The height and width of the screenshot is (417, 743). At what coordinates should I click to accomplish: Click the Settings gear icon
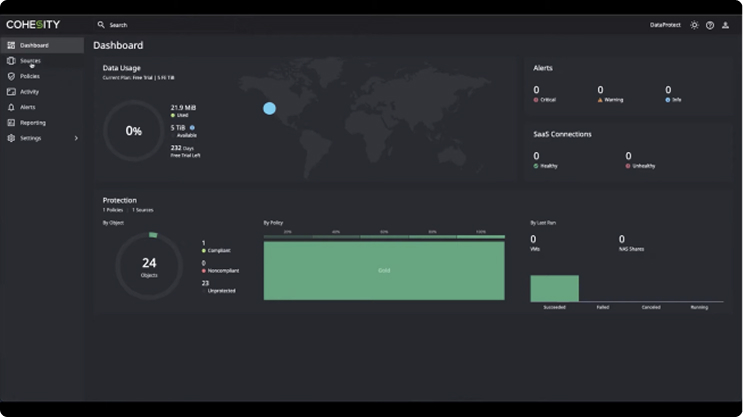(11, 138)
